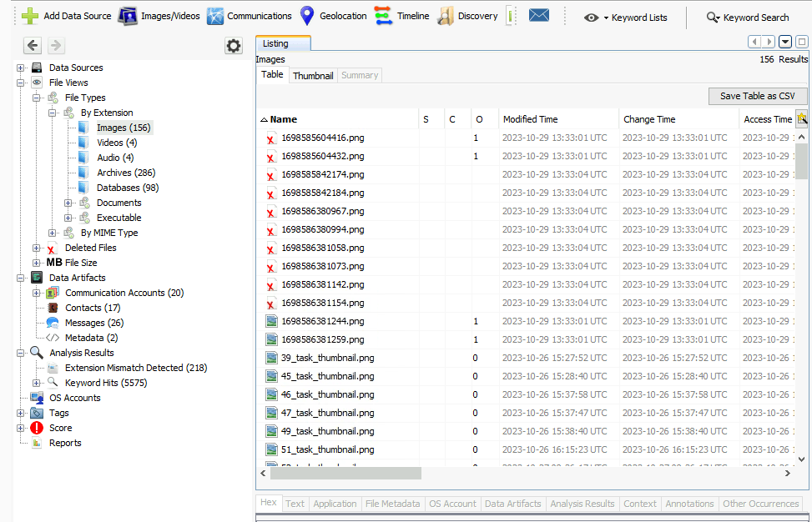Open the Keyword Lists eye dropdown
Screen dimensions: 812x522
[626, 18]
